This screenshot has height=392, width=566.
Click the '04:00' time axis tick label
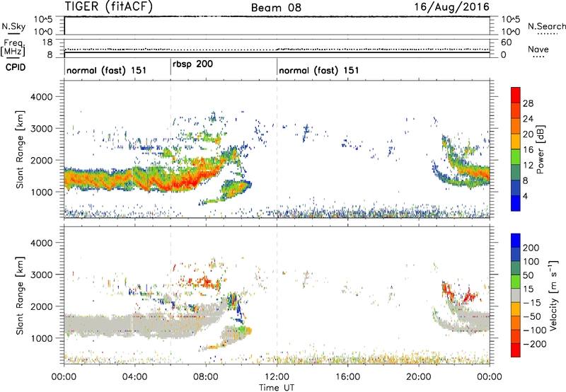pos(134,377)
